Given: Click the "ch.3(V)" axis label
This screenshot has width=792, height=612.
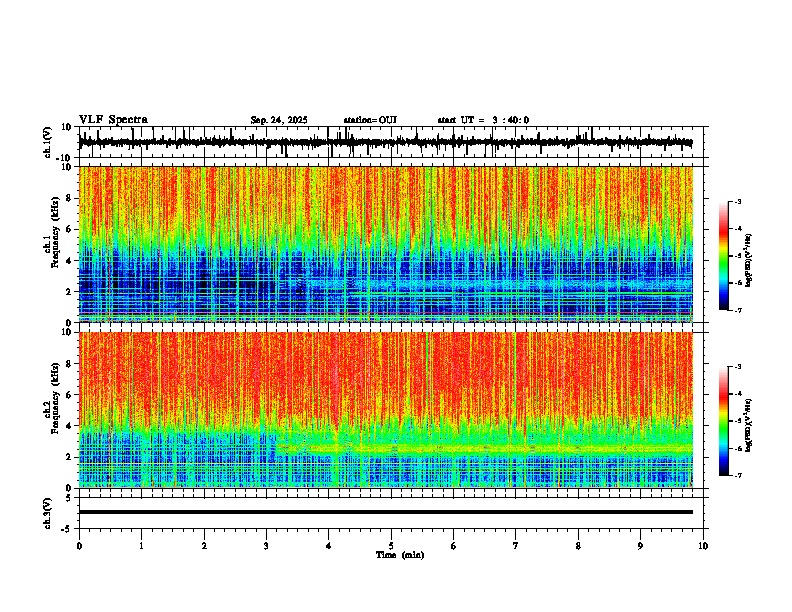Looking at the screenshot, I should 48,514.
